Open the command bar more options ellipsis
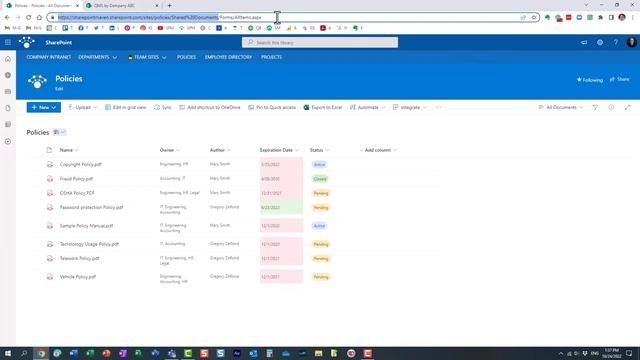640x360 pixels. [x=438, y=107]
